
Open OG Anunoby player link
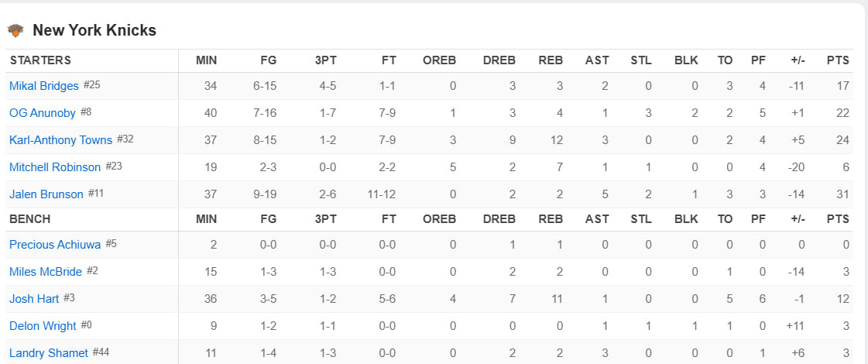click(42, 113)
